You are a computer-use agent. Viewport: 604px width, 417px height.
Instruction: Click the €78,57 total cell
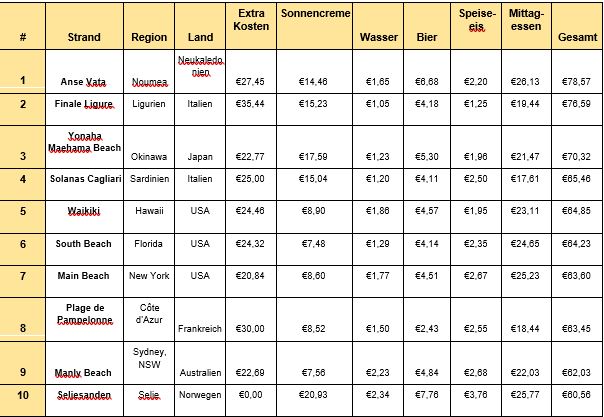(x=577, y=72)
